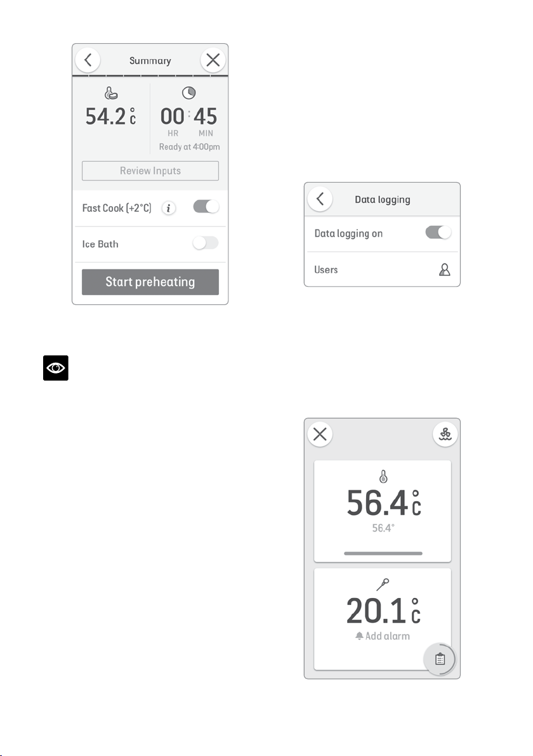
Task: Open the clipboard log floating button
Action: pyautogui.click(x=440, y=659)
